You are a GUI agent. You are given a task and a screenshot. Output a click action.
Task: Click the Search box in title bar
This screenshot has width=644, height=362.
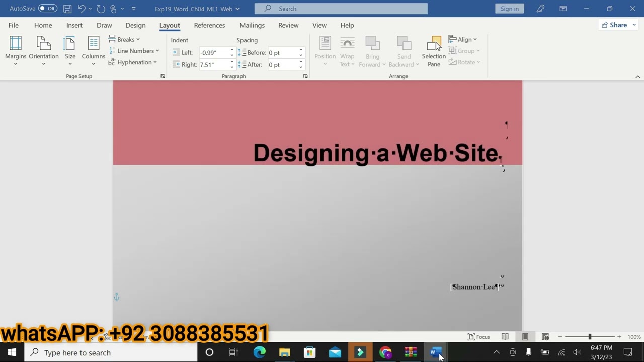341,9
